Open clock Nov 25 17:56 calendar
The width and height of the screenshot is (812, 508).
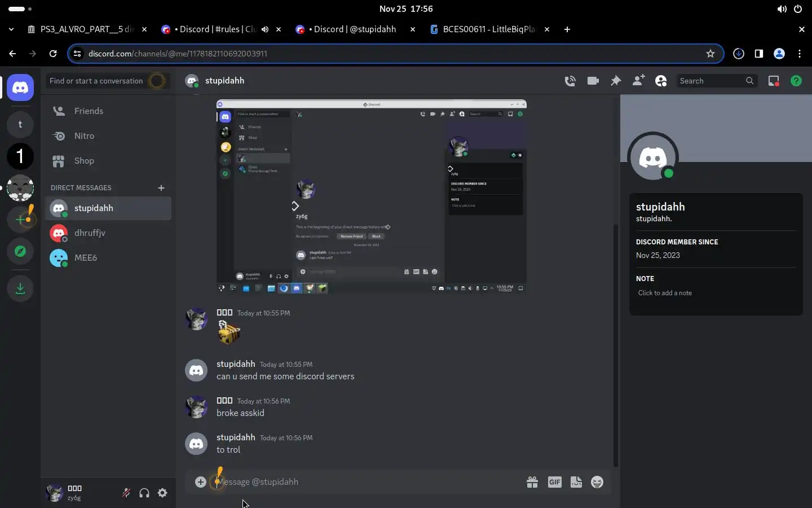click(x=406, y=9)
